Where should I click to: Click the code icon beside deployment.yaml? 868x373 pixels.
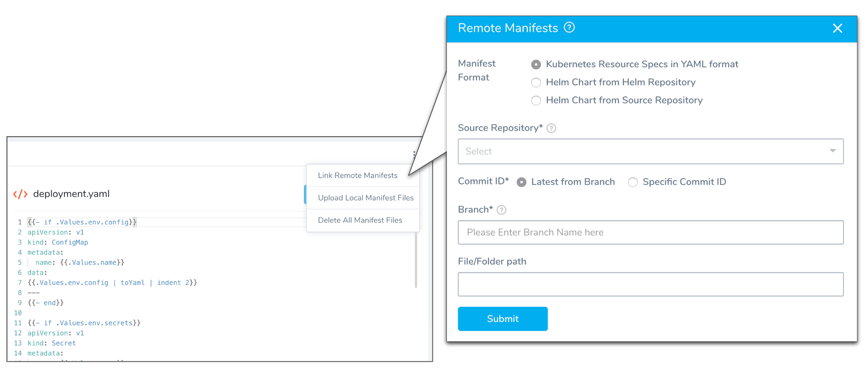click(x=20, y=194)
